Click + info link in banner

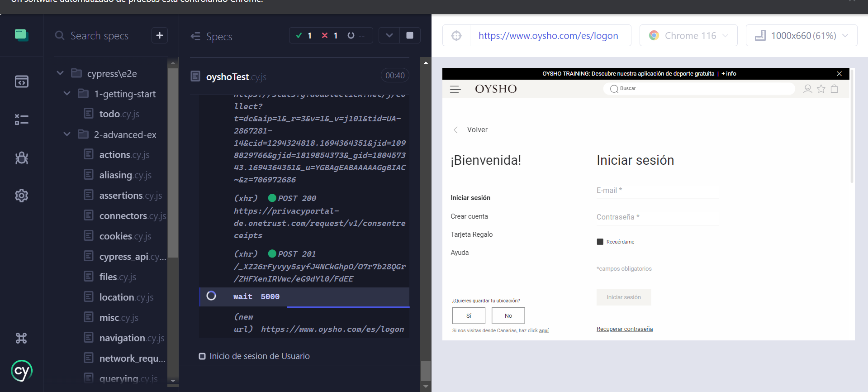(729, 74)
